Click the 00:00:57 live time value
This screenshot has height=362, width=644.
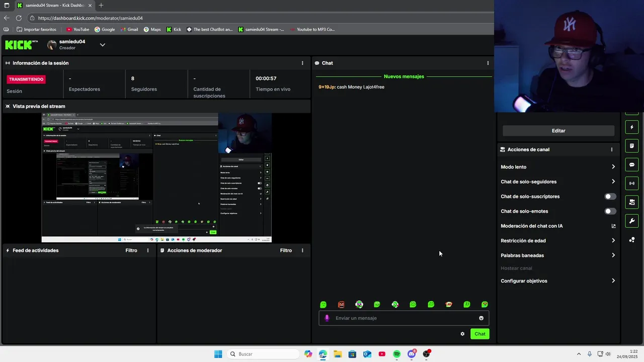click(266, 78)
